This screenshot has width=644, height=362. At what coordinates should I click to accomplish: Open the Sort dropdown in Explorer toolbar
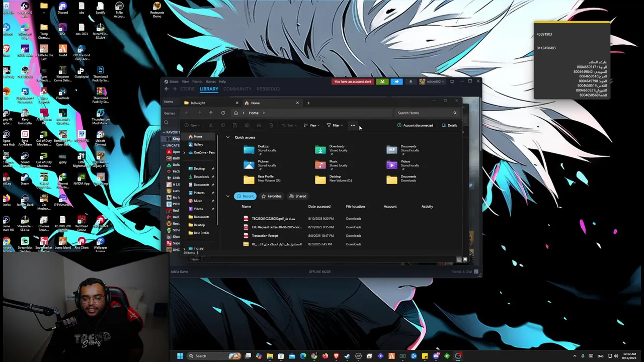click(289, 125)
